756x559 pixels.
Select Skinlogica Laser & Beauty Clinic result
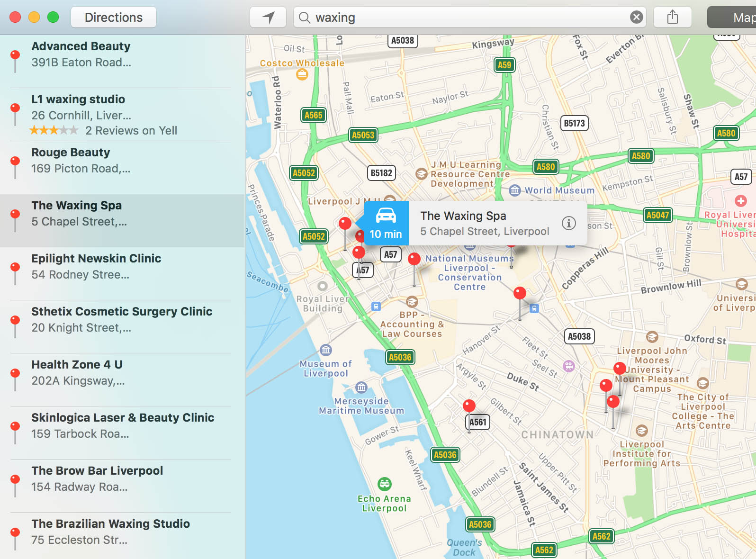coord(122,433)
